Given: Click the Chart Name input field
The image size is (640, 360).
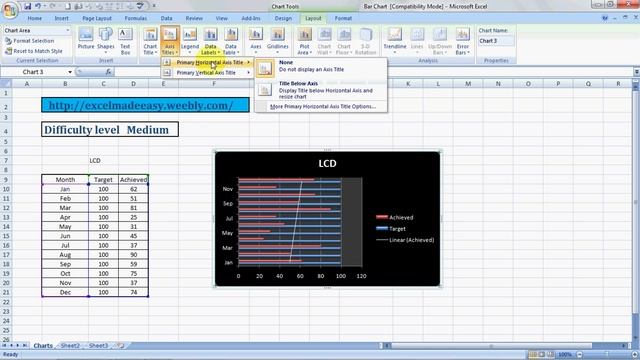Looking at the screenshot, I should 496,41.
